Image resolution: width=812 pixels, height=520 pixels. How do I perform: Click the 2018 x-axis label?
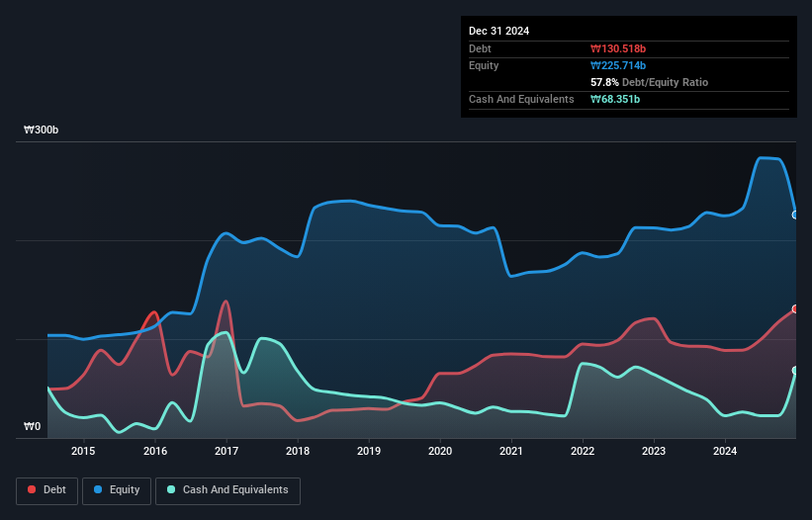pyautogui.click(x=298, y=451)
